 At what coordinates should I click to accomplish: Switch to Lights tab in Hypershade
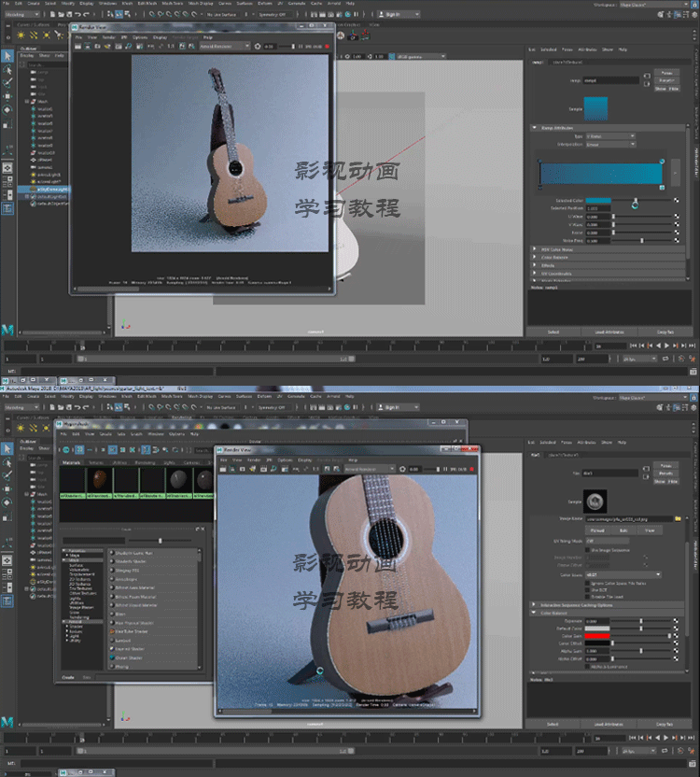(x=169, y=462)
